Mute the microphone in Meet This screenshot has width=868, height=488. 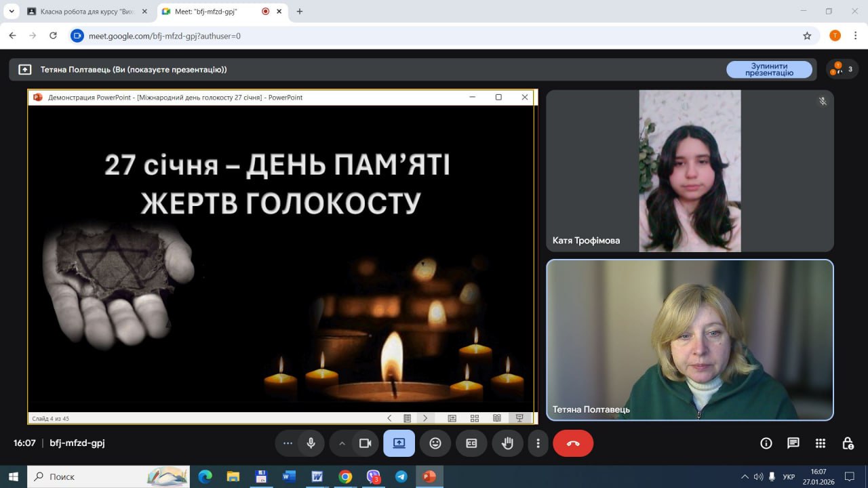[x=311, y=443]
